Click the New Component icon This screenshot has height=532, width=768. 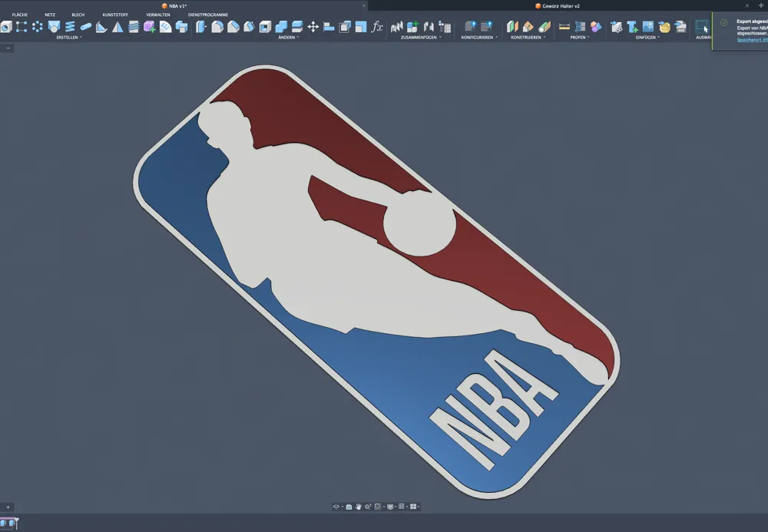pyautogui.click(x=412, y=26)
